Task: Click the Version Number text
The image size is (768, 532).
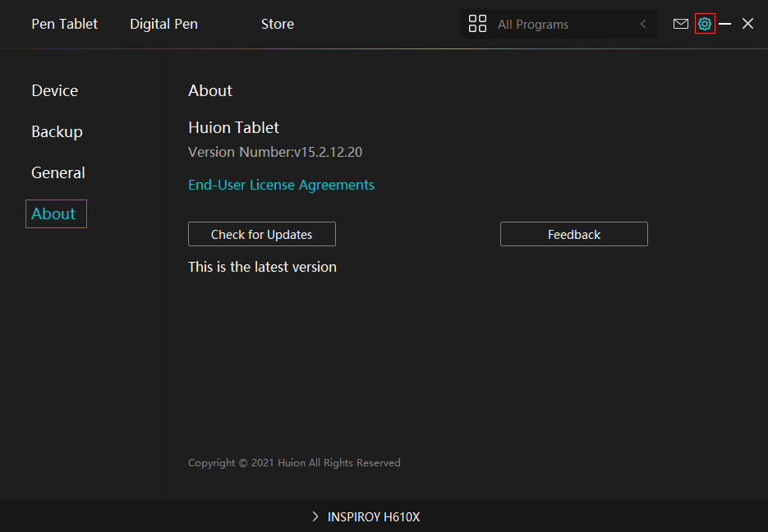Action: pyautogui.click(x=275, y=153)
